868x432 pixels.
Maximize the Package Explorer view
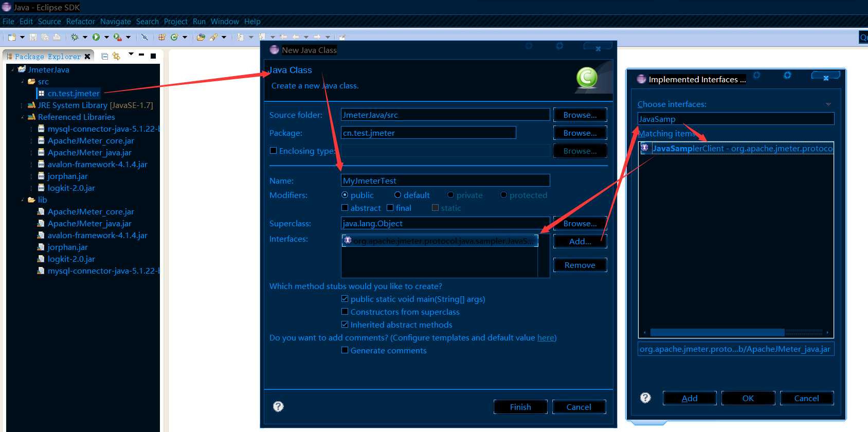[x=153, y=56]
